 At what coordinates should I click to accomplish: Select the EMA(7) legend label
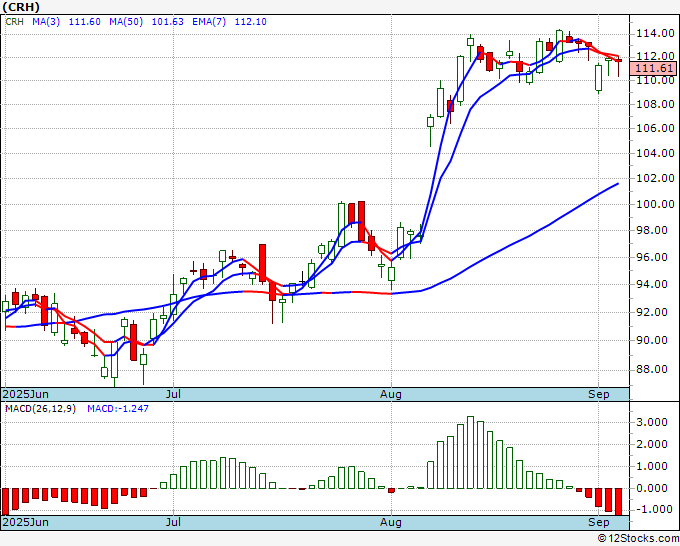pyautogui.click(x=209, y=22)
